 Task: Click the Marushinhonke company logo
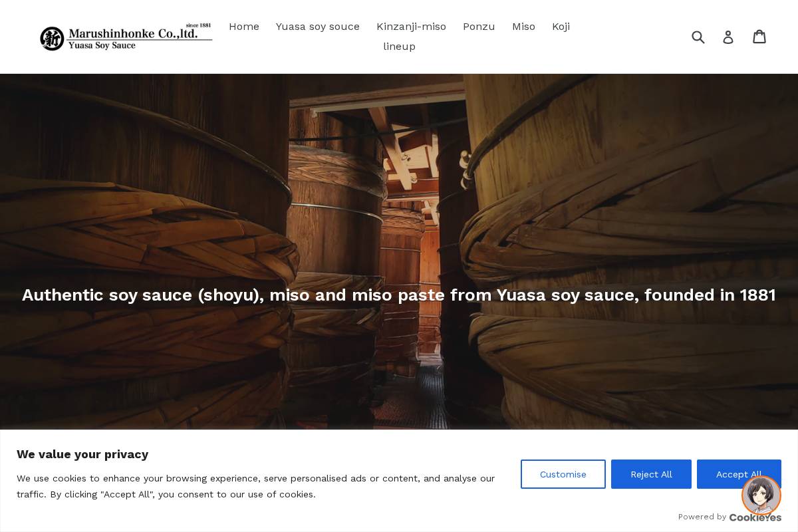126,37
